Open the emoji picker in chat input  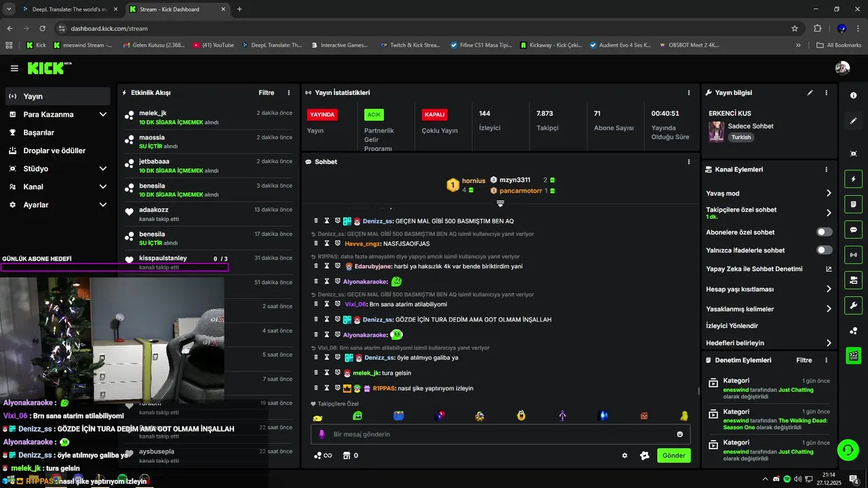[x=680, y=434]
